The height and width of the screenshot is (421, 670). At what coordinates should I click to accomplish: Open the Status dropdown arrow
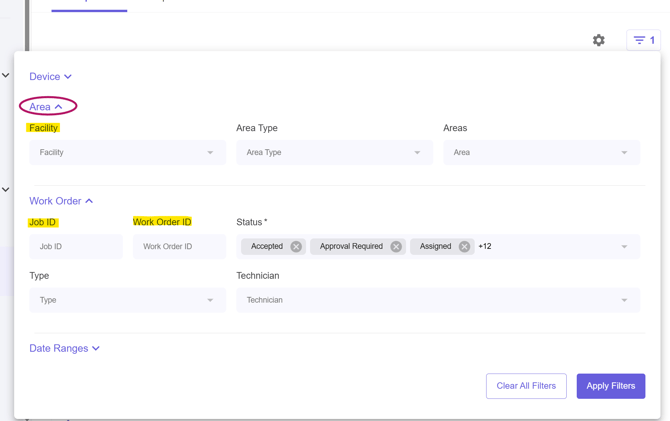[624, 247]
